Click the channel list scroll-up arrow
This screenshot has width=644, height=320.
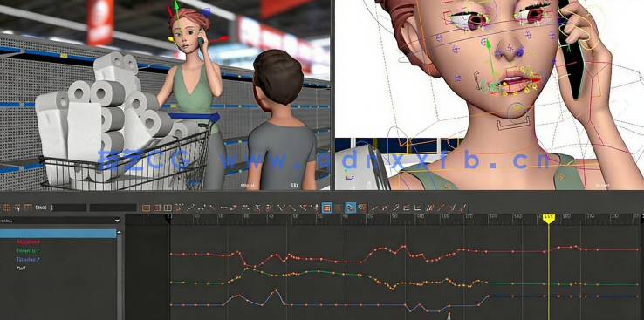(120, 232)
